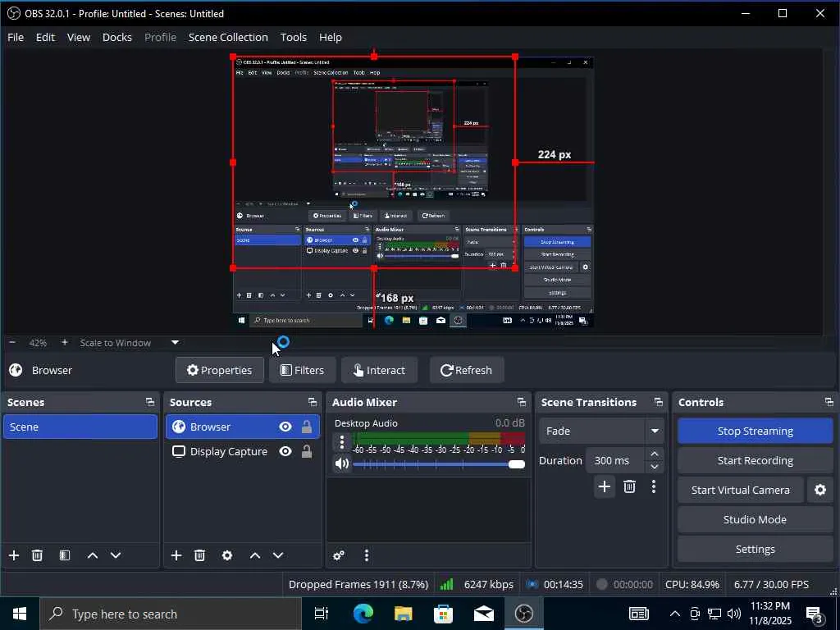Open File Explorer from taskbar
Screen dimensions: 840x630
pyautogui.click(x=404, y=614)
